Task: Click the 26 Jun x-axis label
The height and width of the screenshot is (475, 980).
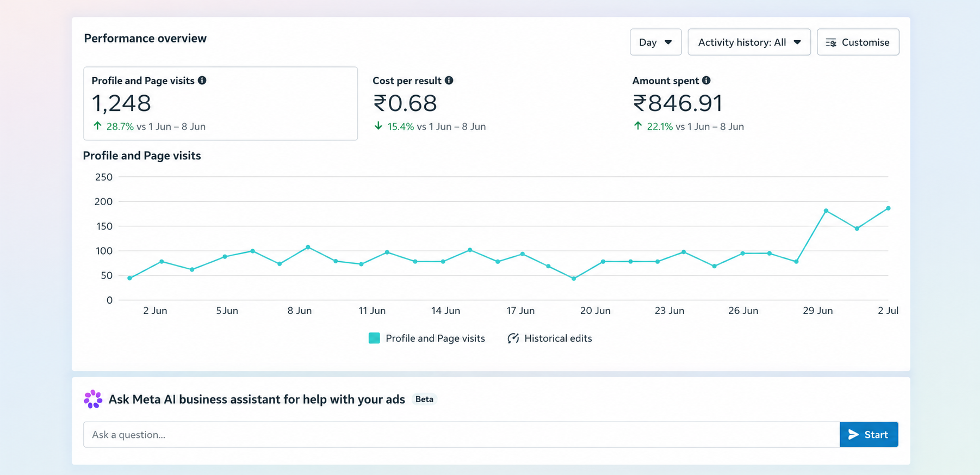Action: tap(743, 311)
